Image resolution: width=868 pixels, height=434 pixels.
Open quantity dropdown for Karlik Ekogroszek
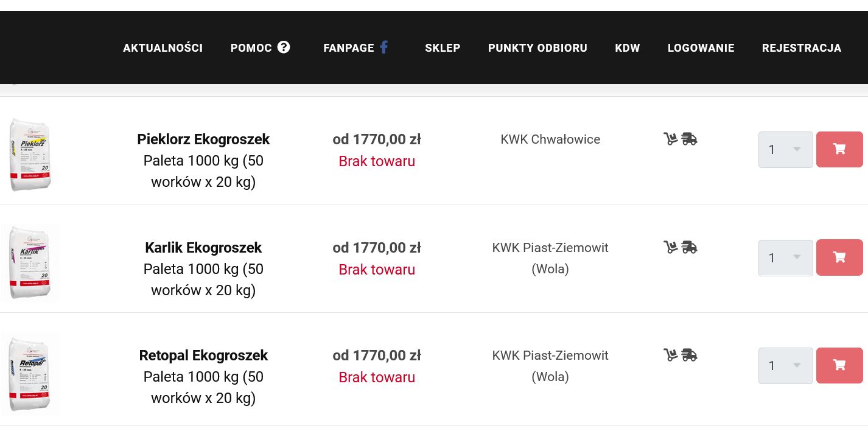coord(785,258)
